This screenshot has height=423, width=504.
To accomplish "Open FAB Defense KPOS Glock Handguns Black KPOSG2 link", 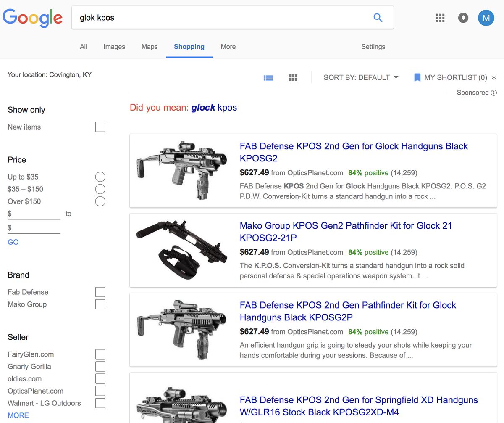I will point(354,152).
